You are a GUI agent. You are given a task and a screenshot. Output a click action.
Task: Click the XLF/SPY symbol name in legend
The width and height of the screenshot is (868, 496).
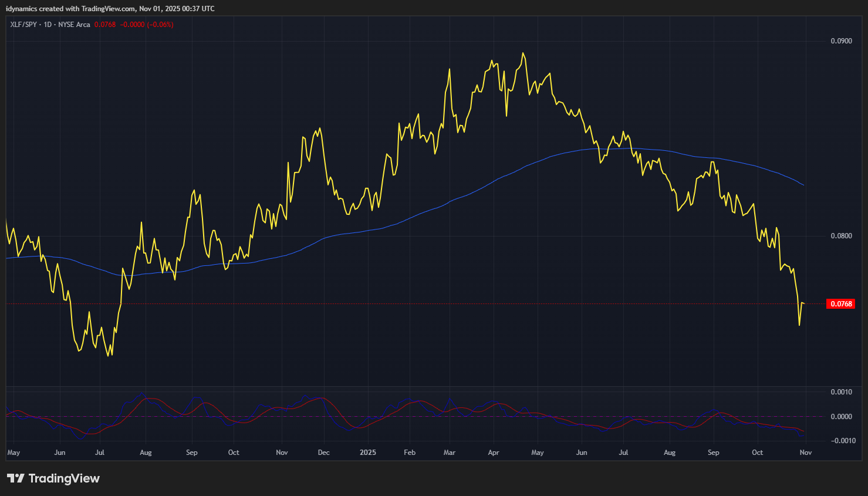(23, 25)
